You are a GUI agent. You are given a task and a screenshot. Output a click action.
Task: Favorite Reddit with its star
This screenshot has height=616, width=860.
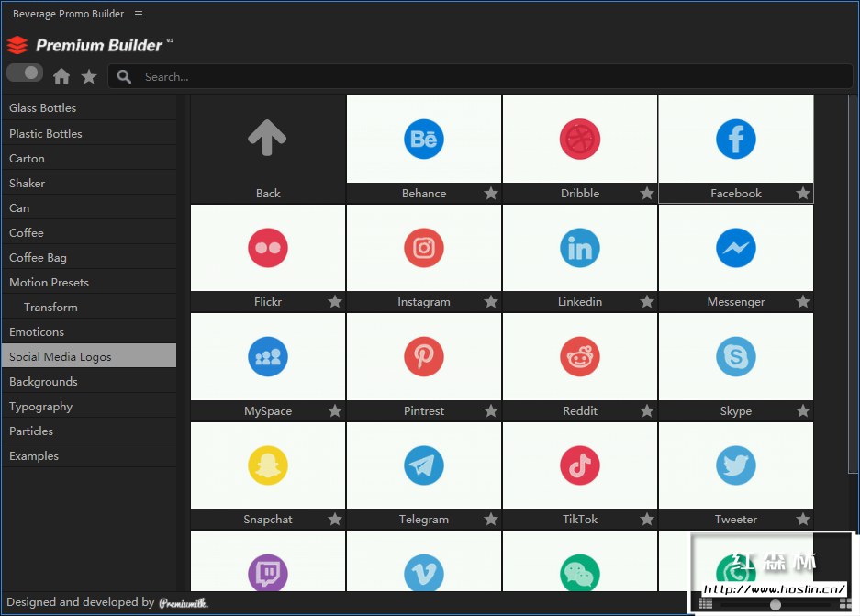click(647, 410)
